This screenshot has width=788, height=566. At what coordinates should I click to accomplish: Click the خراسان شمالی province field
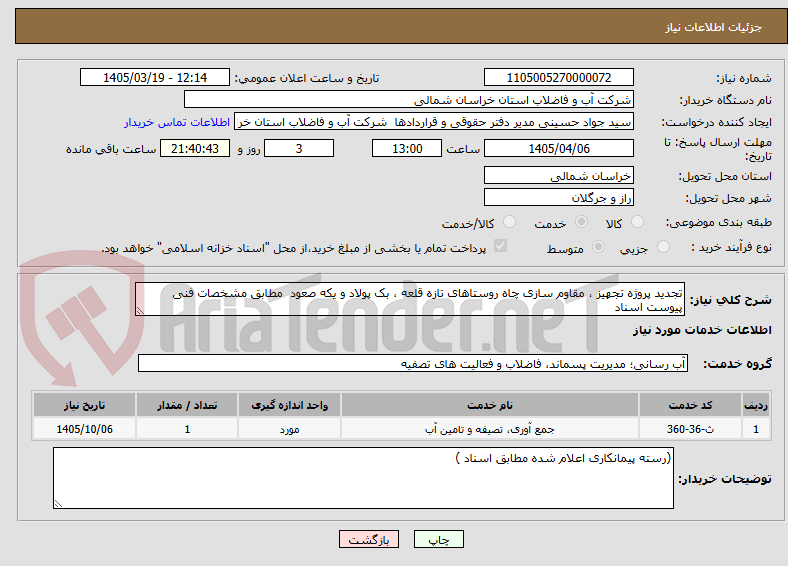(558, 175)
